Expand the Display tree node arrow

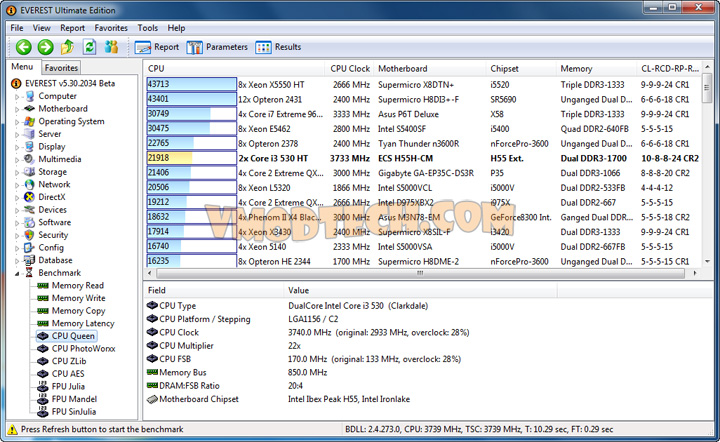tap(17, 147)
